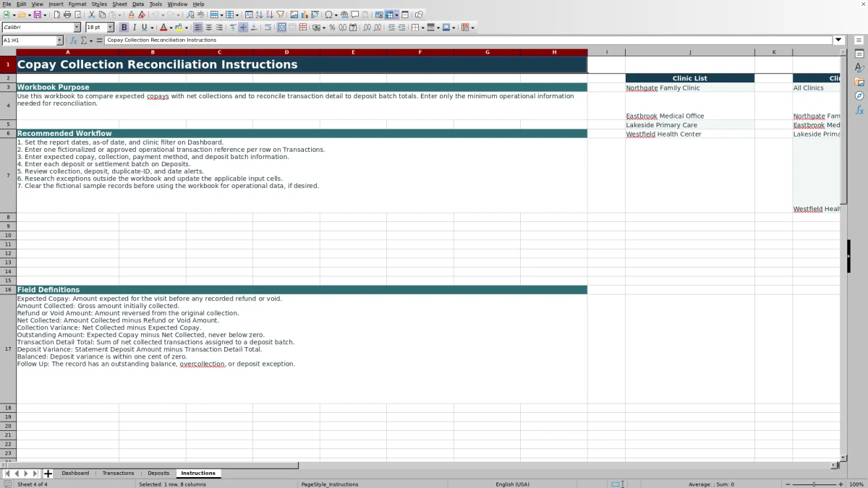Select row 16 header

[8, 290]
